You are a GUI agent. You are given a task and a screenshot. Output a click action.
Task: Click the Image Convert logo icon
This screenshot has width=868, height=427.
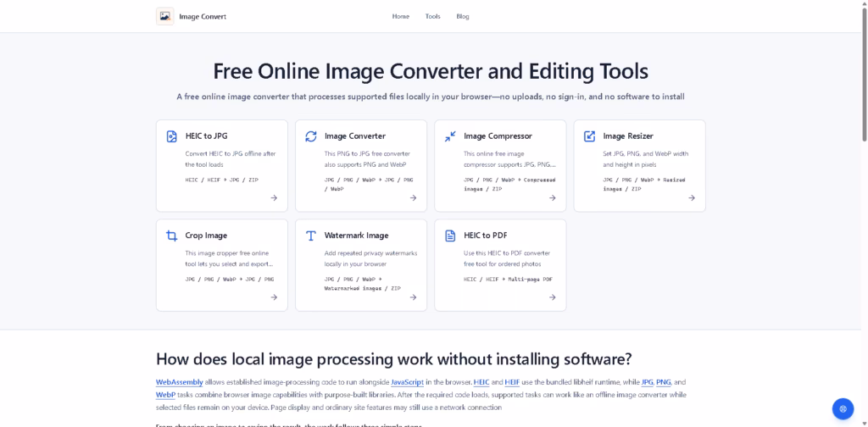[165, 17]
